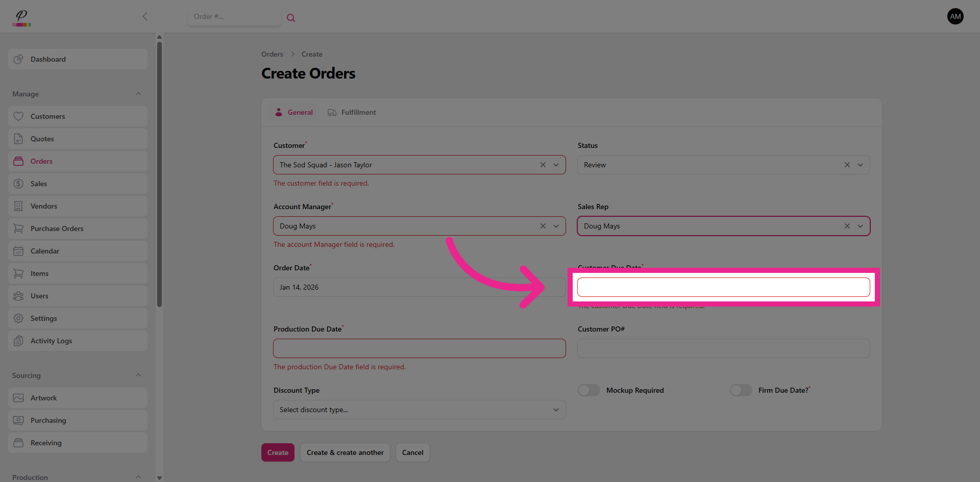Click the search magnifier icon
The image size is (980, 482).
tap(291, 18)
